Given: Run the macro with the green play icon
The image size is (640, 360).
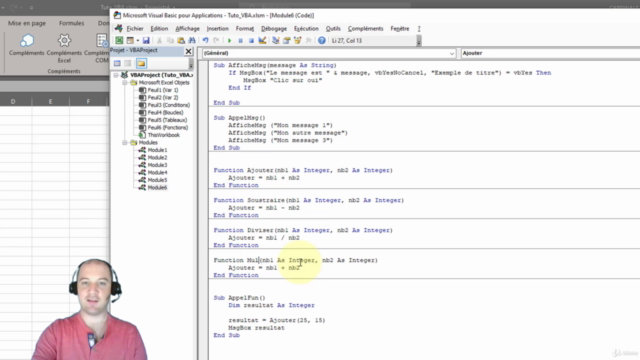Looking at the screenshot, I should (x=229, y=40).
